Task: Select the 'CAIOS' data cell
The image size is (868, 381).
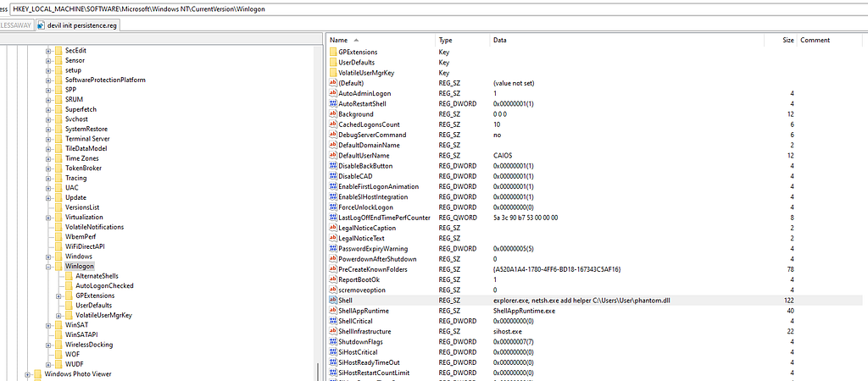Action: point(502,156)
